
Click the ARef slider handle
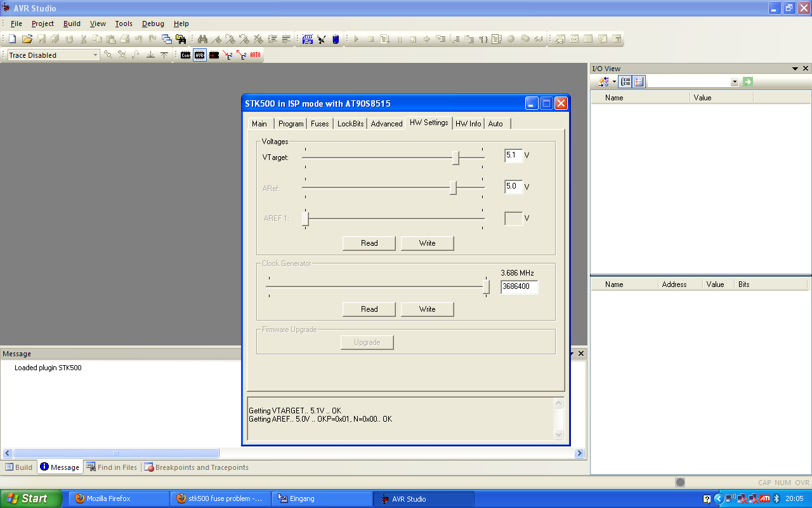click(x=453, y=188)
